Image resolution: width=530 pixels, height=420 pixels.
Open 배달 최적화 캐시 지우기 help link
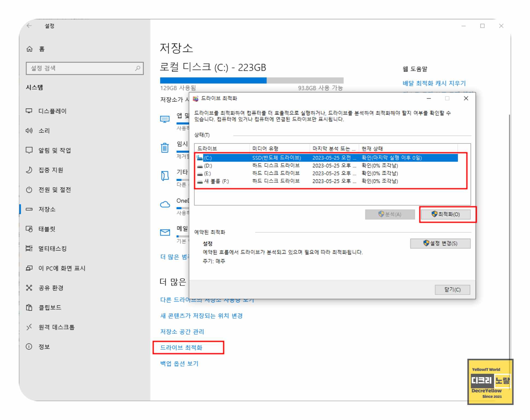click(x=434, y=83)
